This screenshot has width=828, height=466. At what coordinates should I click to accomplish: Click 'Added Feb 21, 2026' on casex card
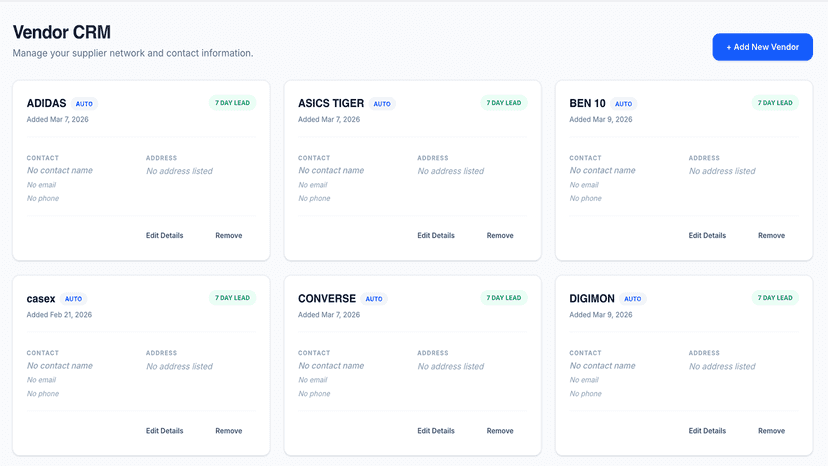59,314
